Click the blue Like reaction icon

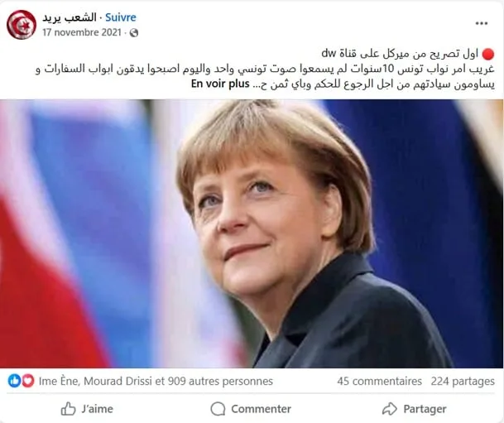coord(14,381)
